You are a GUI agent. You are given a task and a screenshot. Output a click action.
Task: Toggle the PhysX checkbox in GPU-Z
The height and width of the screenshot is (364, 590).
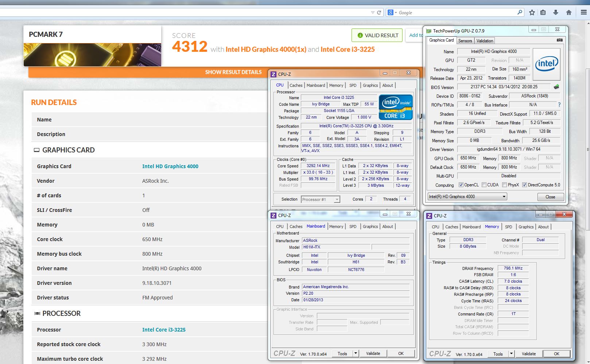pyautogui.click(x=504, y=185)
